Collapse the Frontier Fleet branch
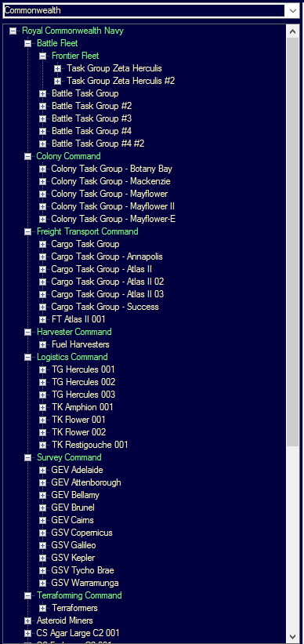The height and width of the screenshot is (644, 304). [x=42, y=56]
